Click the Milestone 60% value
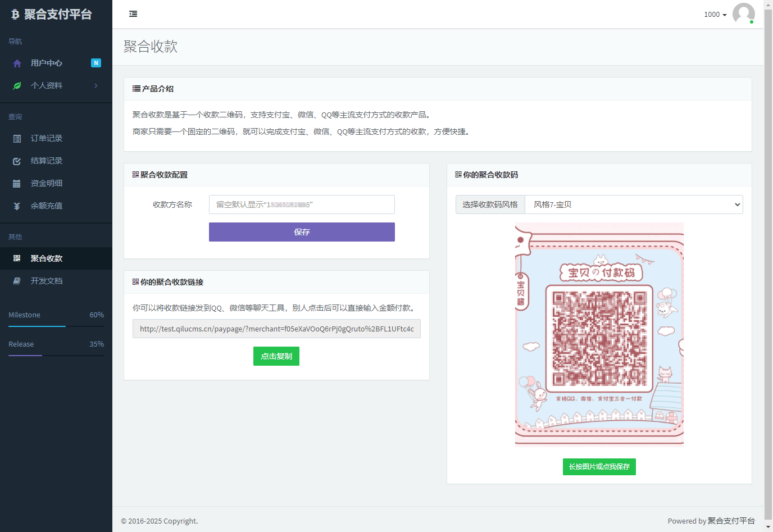773x532 pixels. pyautogui.click(x=97, y=315)
